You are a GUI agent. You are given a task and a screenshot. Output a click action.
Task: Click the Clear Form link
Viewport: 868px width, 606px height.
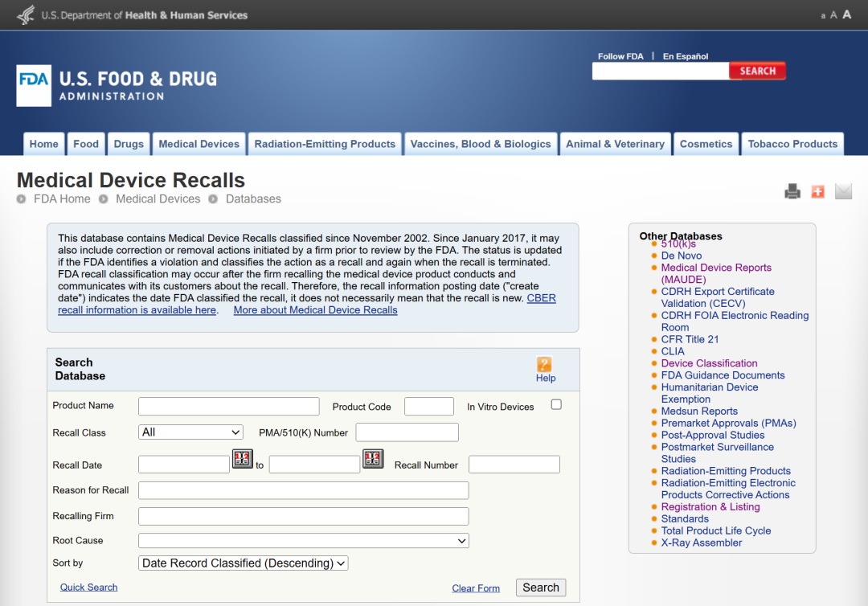click(476, 588)
